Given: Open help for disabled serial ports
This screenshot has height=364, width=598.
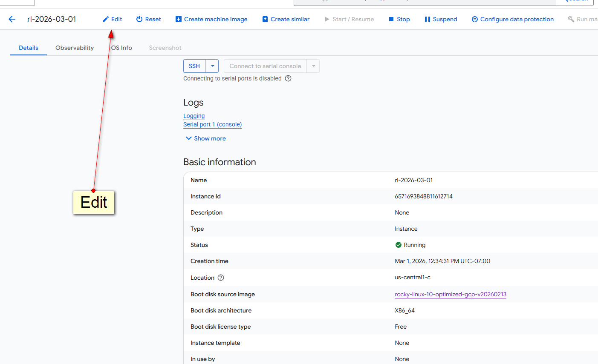Looking at the screenshot, I should point(288,78).
